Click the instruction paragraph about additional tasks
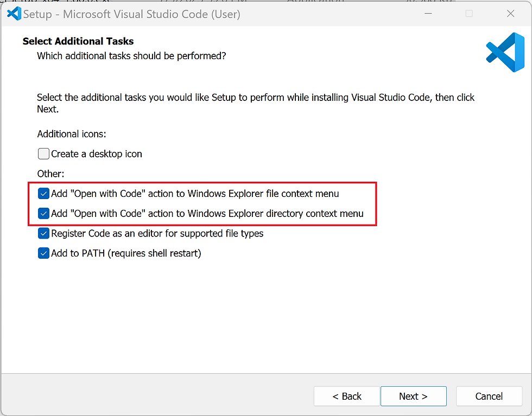Image resolution: width=532 pixels, height=416 pixels. pos(255,98)
